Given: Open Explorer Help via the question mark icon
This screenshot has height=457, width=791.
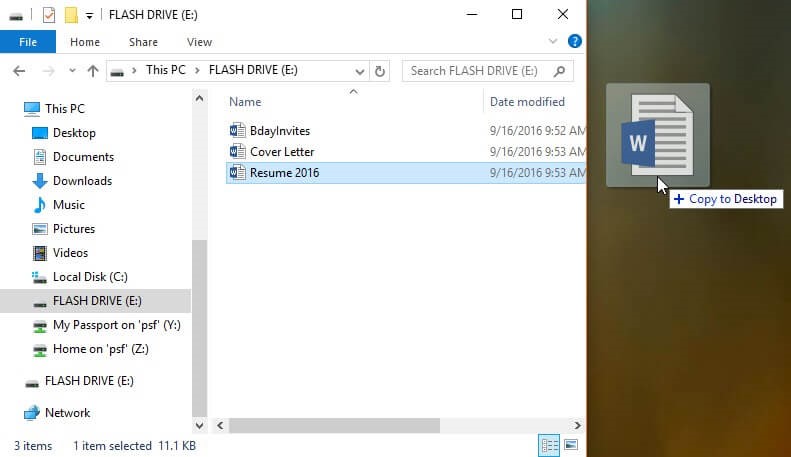Looking at the screenshot, I should coord(575,42).
